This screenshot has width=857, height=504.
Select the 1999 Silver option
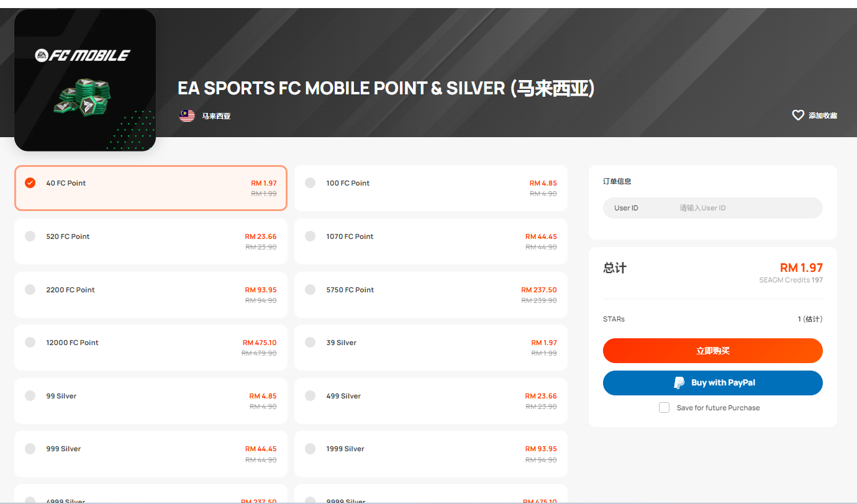(x=431, y=454)
